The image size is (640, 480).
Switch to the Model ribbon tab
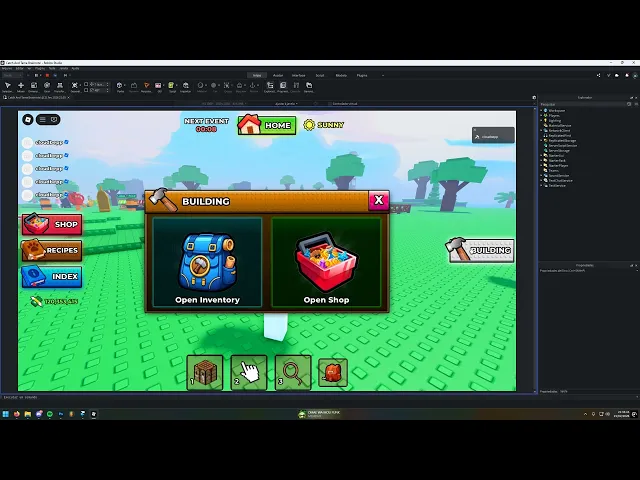pos(341,76)
